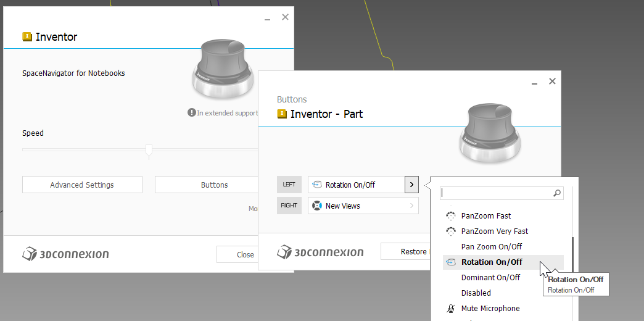Choose the highlighted Rotation On/Off entry
The image size is (644, 321).
(503, 262)
